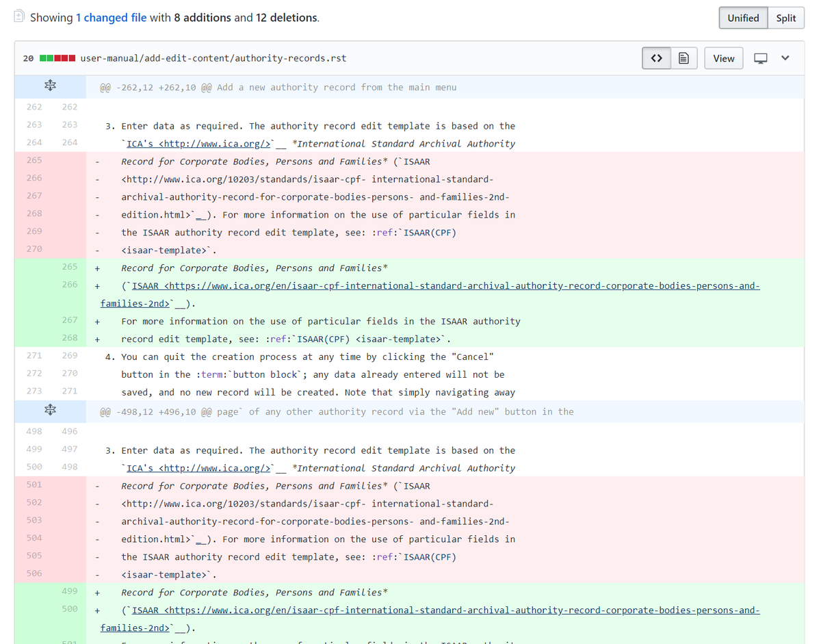
Task: Click line number 262 in the gutter
Action: click(x=34, y=107)
